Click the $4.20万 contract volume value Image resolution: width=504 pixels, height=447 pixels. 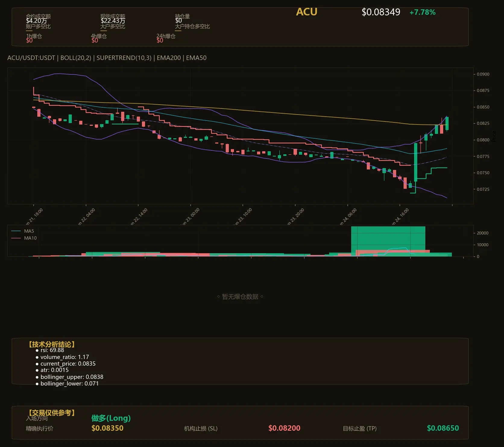coord(36,21)
